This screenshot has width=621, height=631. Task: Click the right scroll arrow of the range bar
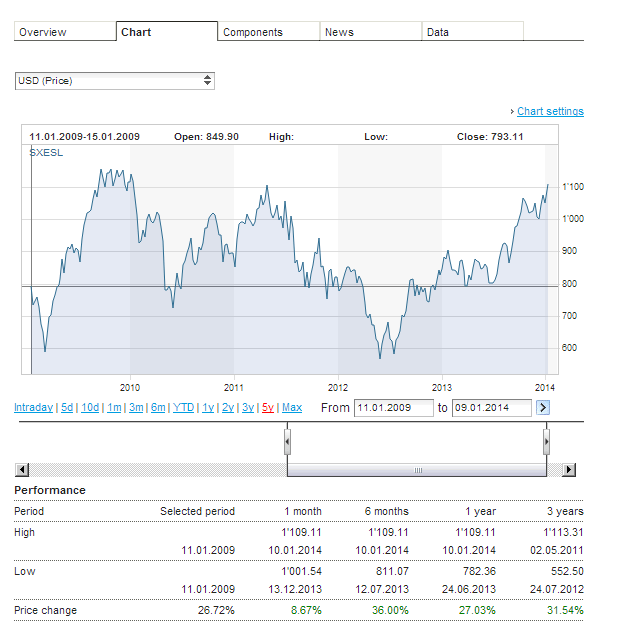(x=569, y=470)
